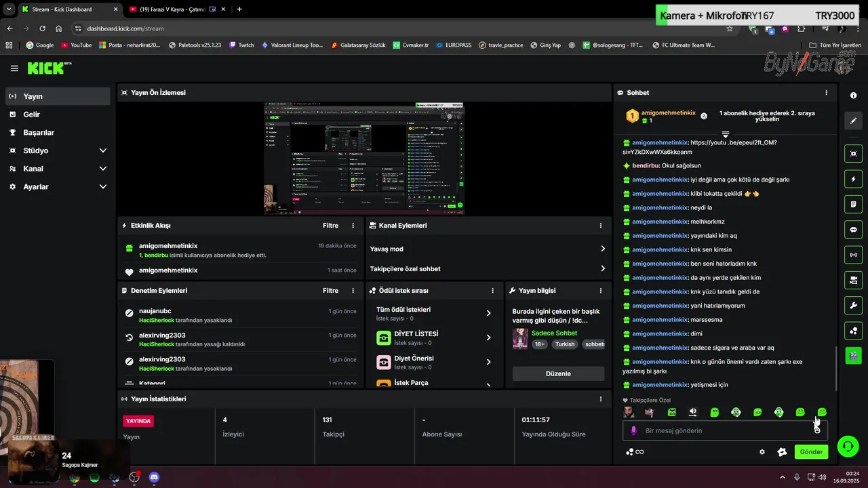Click the channel points infinity indicator
This screenshot has width=868, height=488.
(635, 452)
